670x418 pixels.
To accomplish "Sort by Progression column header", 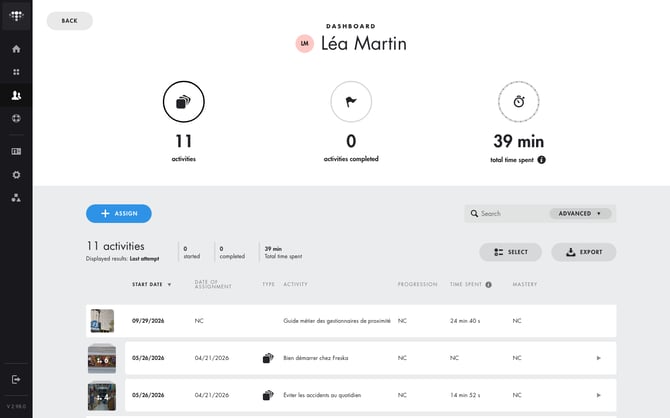I will [417, 284].
